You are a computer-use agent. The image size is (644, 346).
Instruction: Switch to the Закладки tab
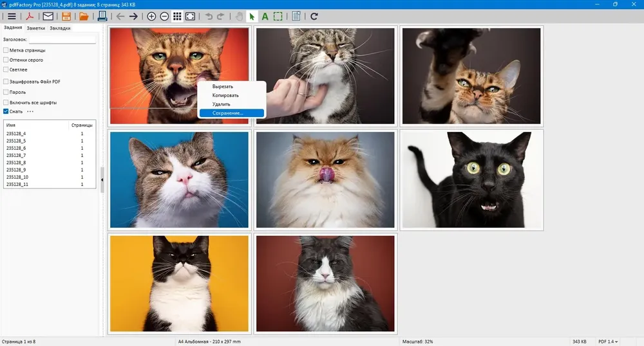click(x=60, y=28)
